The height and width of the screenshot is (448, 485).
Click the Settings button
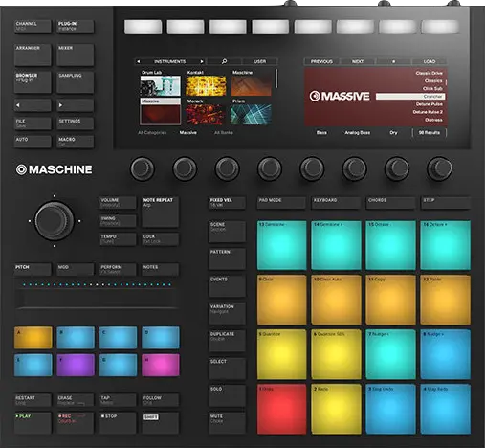76,123
